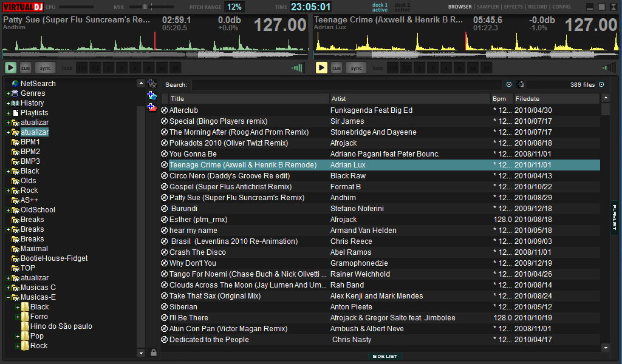
Task: Sort tracks by Bpm column header
Action: 502,99
